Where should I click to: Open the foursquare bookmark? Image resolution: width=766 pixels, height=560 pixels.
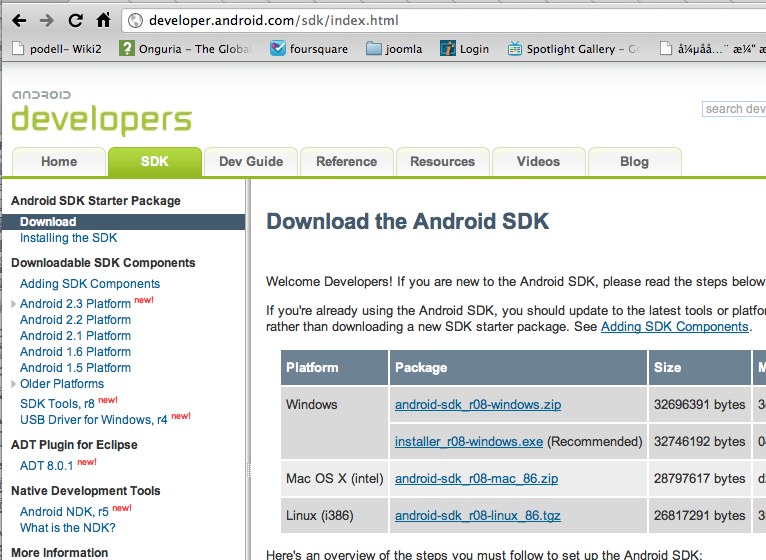coord(309,49)
